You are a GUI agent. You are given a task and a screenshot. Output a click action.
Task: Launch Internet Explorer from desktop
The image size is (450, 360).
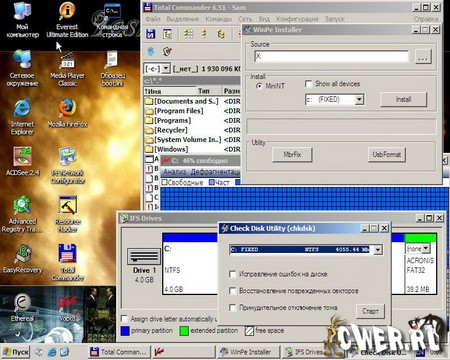pos(22,117)
